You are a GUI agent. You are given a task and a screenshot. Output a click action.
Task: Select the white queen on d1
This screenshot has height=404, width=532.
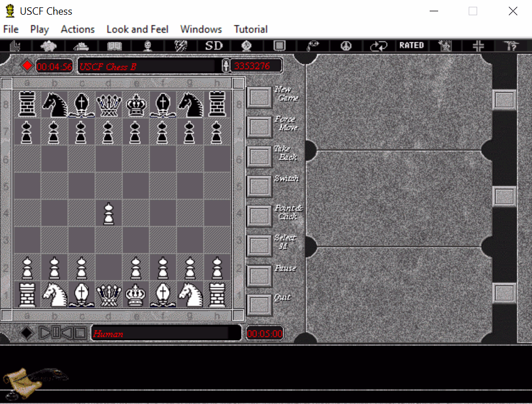[x=109, y=295]
